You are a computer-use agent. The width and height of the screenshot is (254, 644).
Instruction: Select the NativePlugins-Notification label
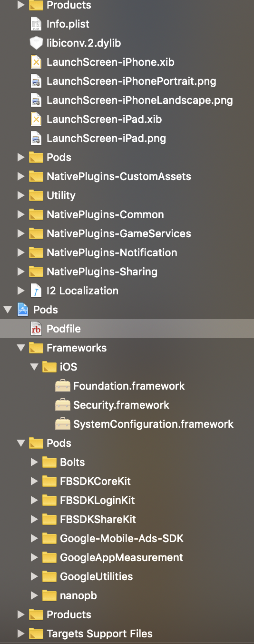(x=112, y=252)
